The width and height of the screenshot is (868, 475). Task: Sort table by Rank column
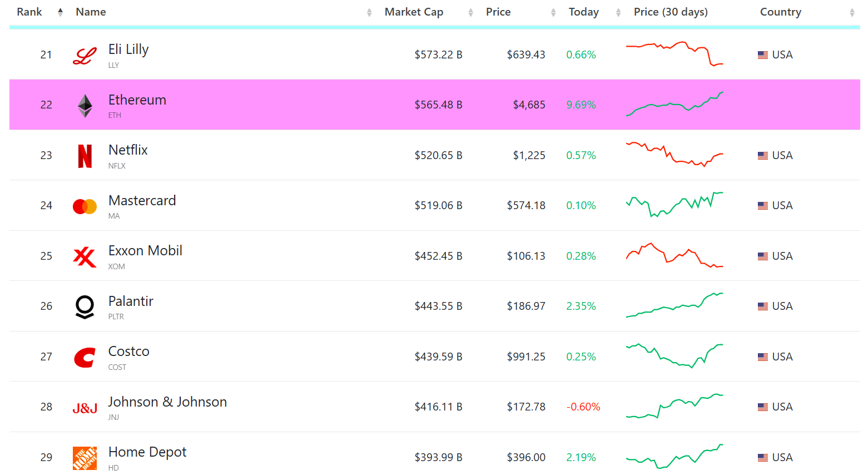pos(29,12)
